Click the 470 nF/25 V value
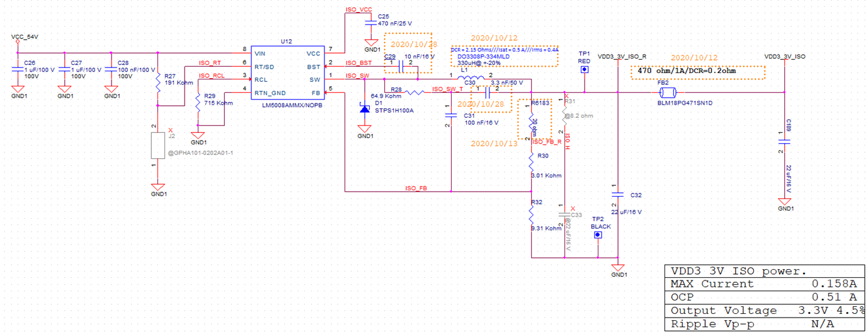 pyautogui.click(x=395, y=23)
